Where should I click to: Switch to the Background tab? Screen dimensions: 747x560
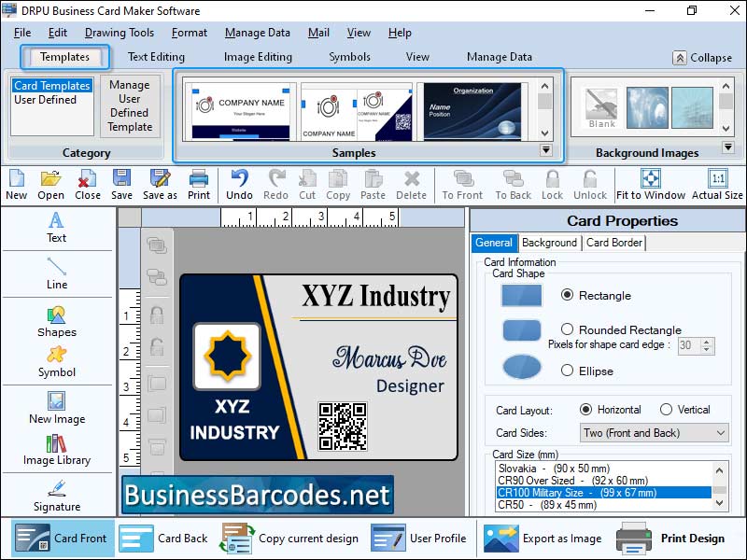pos(549,243)
